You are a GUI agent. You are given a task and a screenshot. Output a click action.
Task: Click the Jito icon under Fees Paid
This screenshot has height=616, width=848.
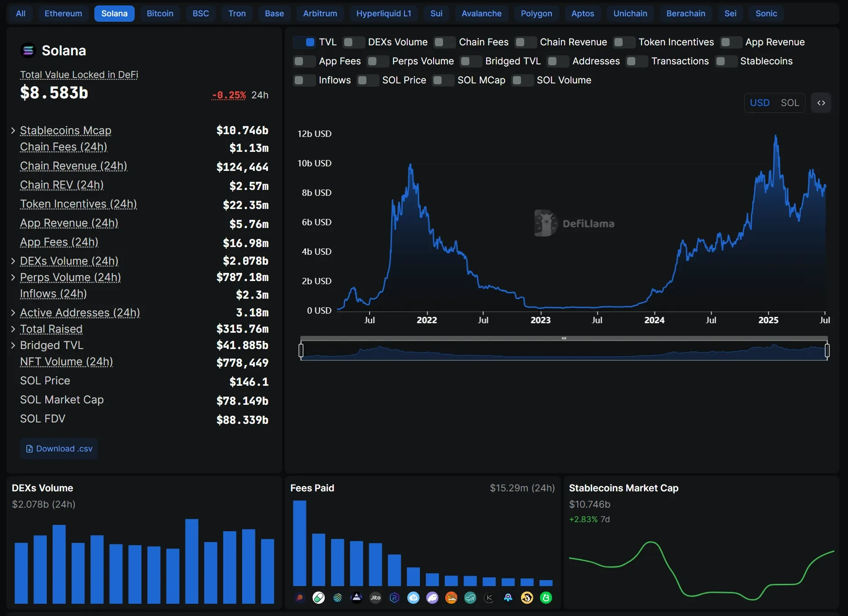(x=375, y=598)
